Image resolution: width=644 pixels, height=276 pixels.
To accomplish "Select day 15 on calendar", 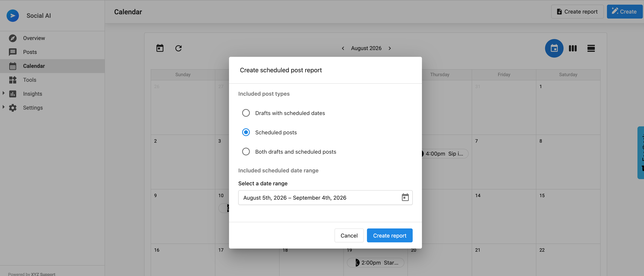I will point(568,216).
